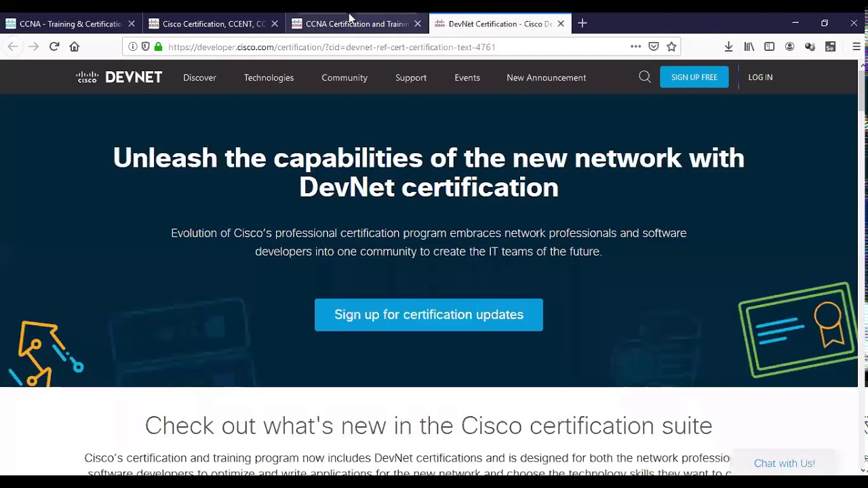Open the Library icon in toolbar
Image resolution: width=868 pixels, height=488 pixels.
pos(749,47)
